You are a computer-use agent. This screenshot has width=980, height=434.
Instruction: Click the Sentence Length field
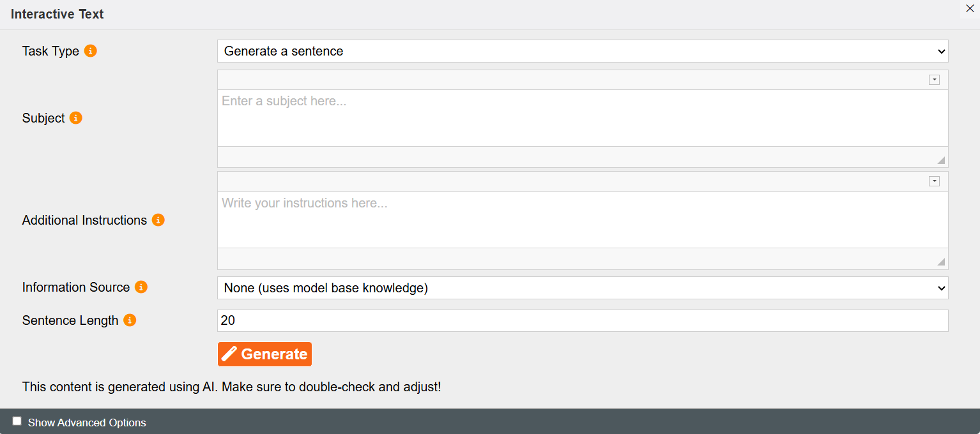[583, 320]
